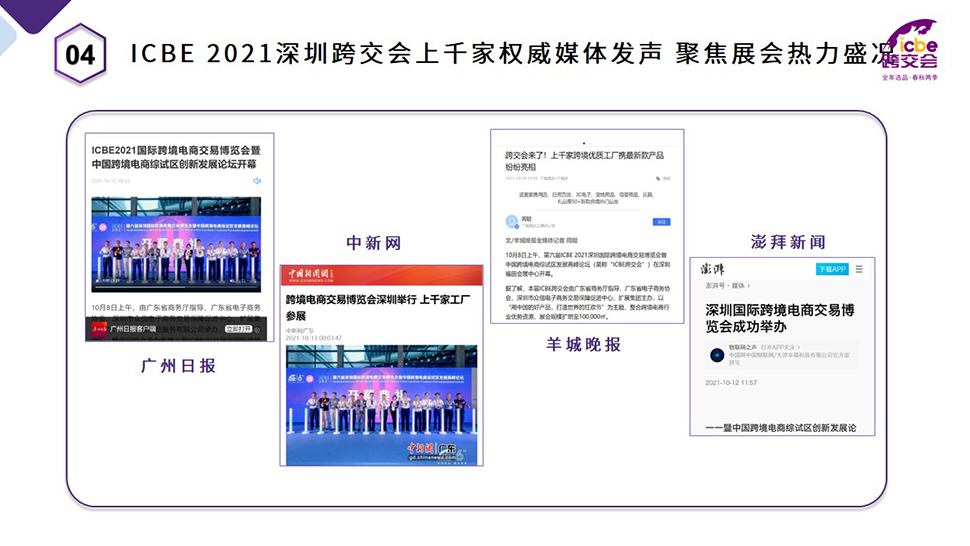The width and height of the screenshot is (970, 546).
Task: Click the 广州日报客户端 red app logo
Action: pyautogui.click(x=99, y=329)
